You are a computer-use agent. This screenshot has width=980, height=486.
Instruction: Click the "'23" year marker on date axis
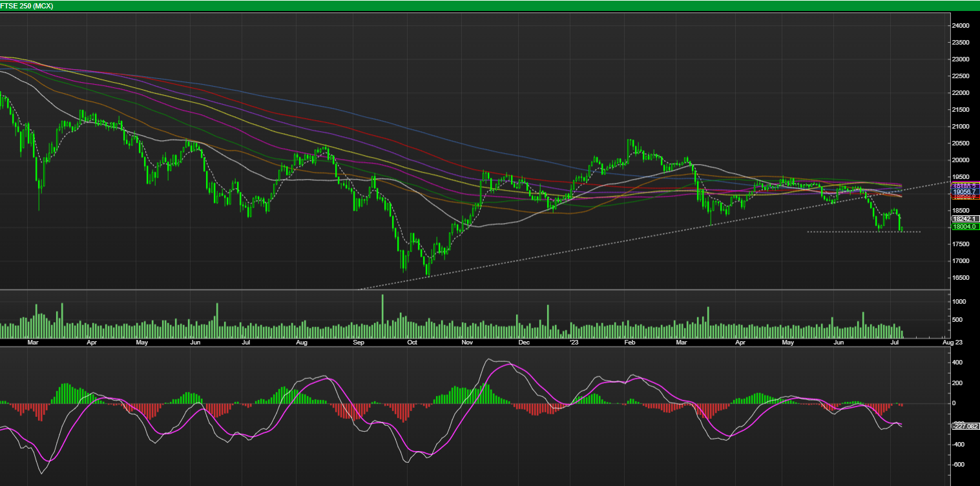[574, 343]
